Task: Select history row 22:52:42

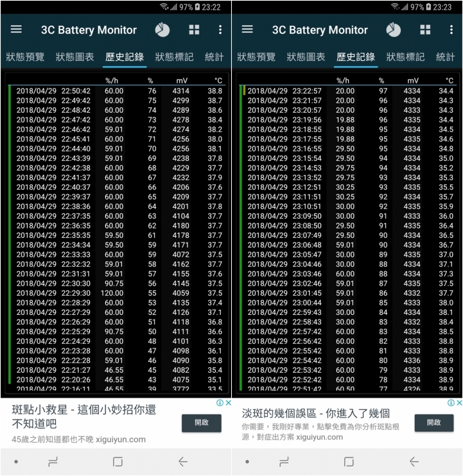Action: pyautogui.click(x=349, y=380)
